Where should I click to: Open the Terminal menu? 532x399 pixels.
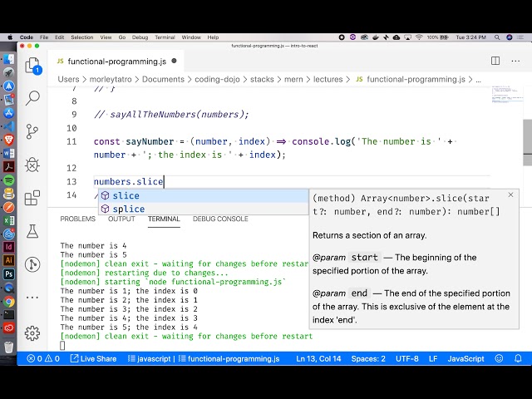(x=165, y=37)
